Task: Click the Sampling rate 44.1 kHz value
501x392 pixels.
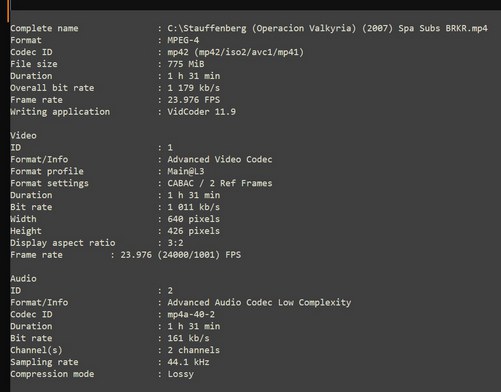Action: click(188, 362)
